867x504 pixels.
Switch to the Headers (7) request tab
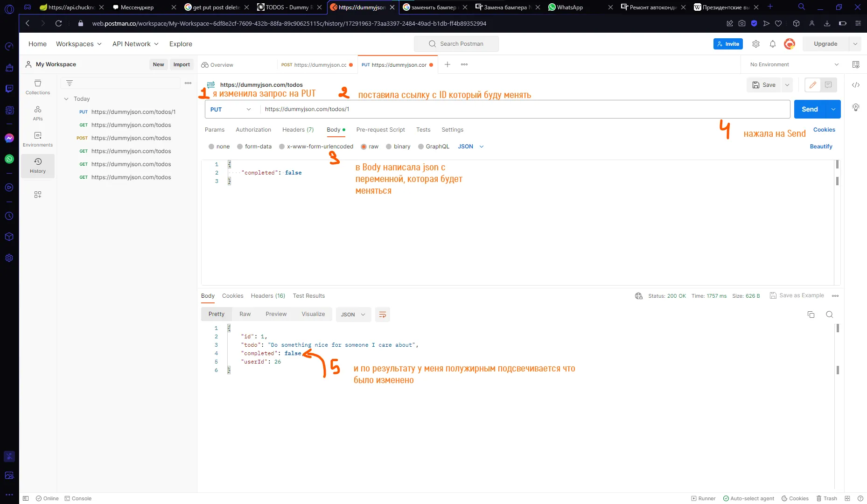[298, 130]
